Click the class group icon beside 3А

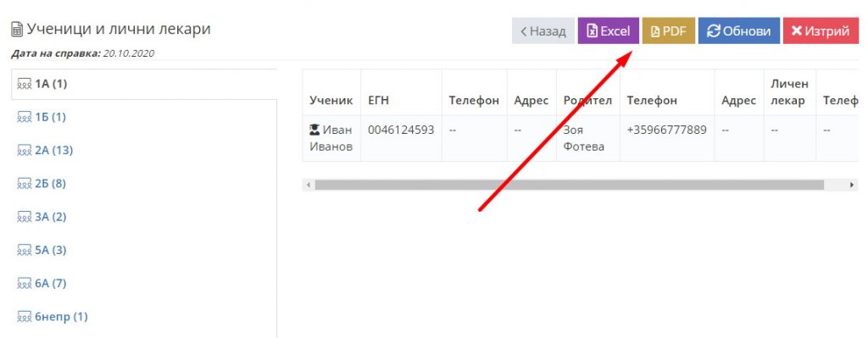[25, 217]
